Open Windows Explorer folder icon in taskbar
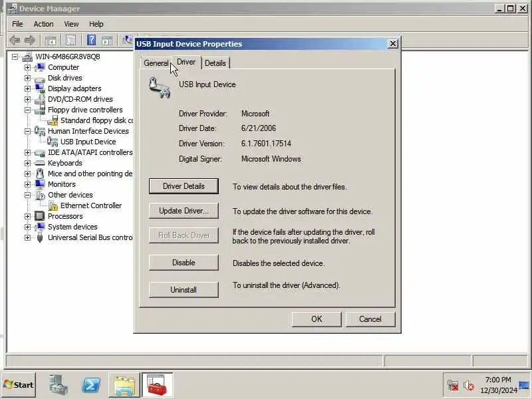The height and width of the screenshot is (399, 532). point(124,386)
